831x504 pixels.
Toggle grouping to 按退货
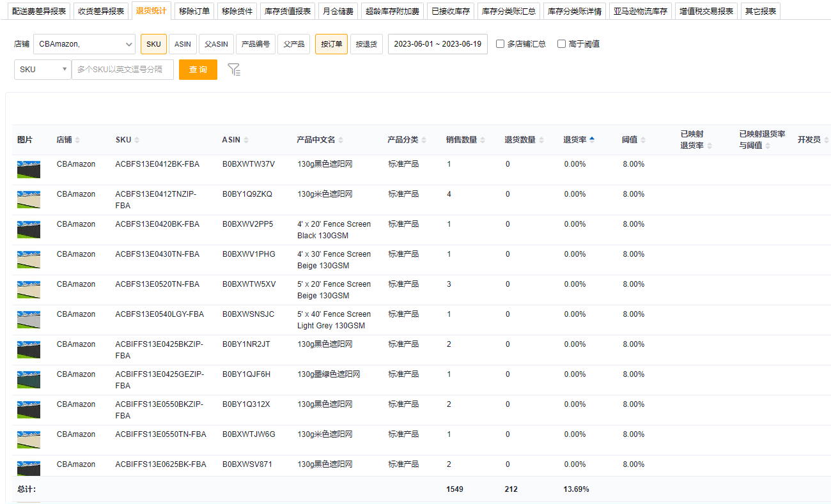click(x=366, y=44)
